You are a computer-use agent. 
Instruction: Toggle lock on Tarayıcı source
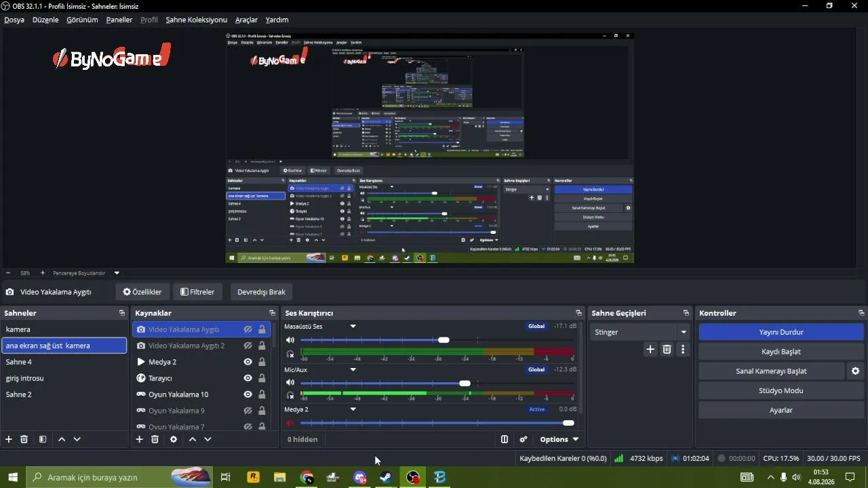click(262, 378)
